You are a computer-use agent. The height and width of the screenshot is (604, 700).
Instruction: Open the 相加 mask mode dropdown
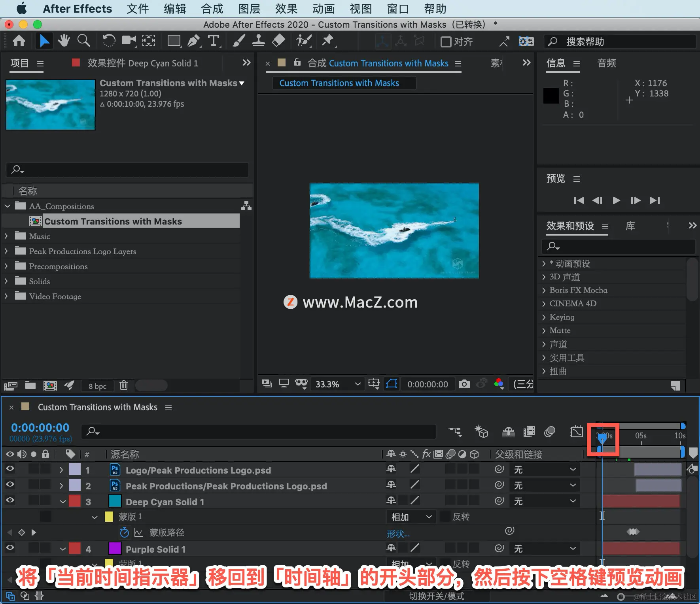(x=411, y=517)
